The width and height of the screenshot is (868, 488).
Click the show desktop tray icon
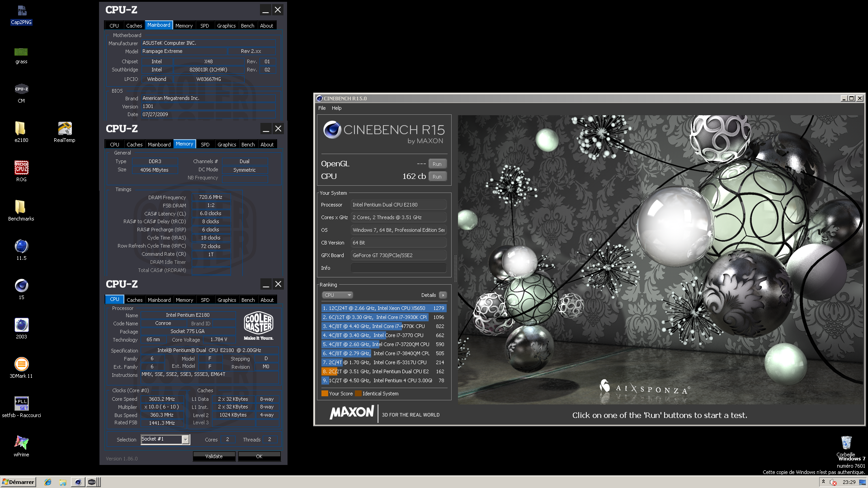tap(863, 482)
